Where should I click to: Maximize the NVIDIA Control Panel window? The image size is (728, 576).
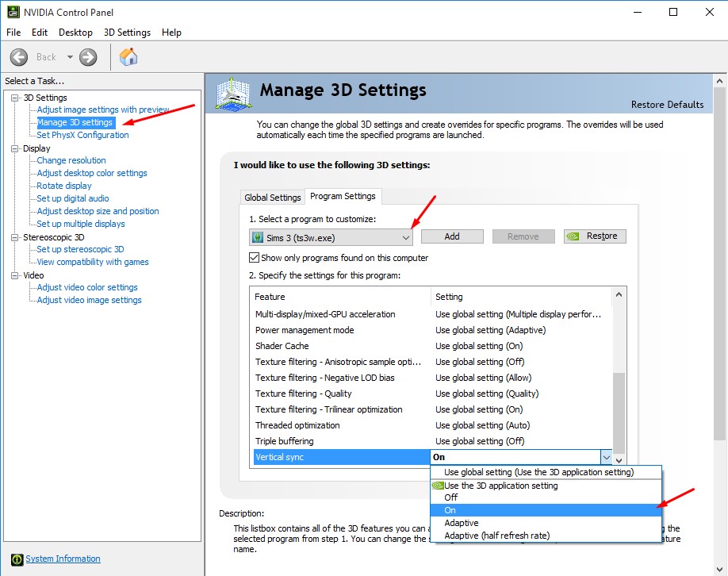pos(673,12)
